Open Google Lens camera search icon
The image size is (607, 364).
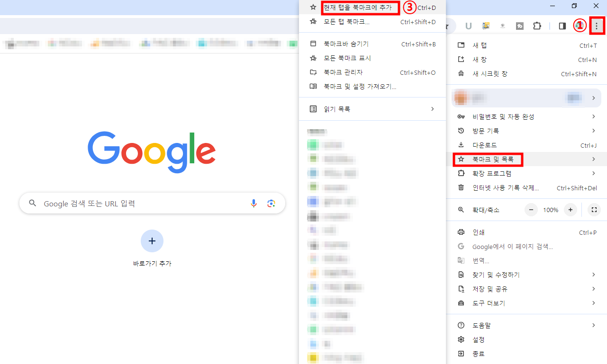click(271, 203)
